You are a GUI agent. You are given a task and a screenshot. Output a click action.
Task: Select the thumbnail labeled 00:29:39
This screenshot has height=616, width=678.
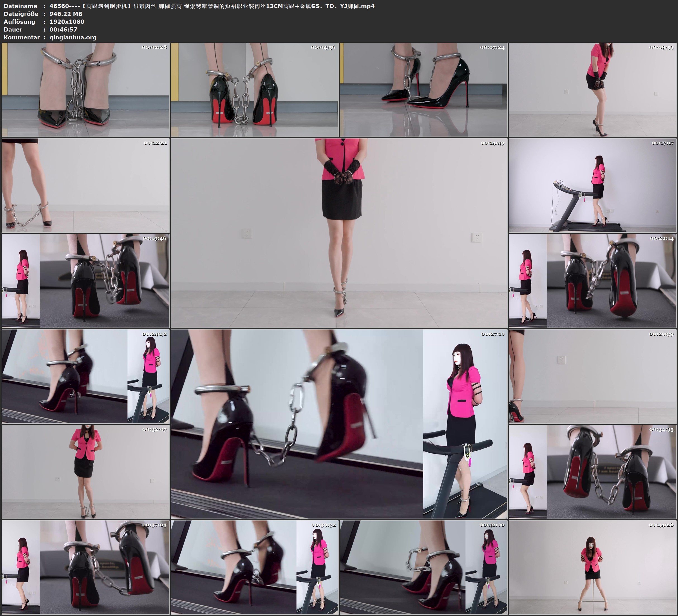point(592,376)
